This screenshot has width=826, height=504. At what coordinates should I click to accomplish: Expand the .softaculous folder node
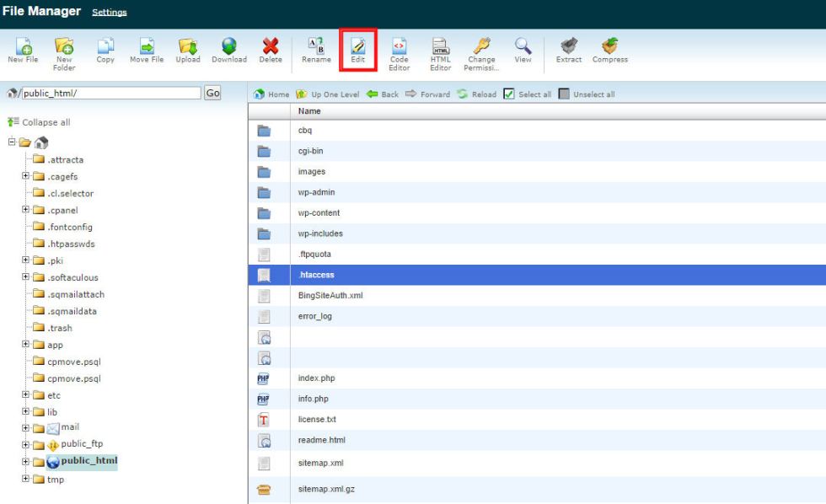(25, 276)
